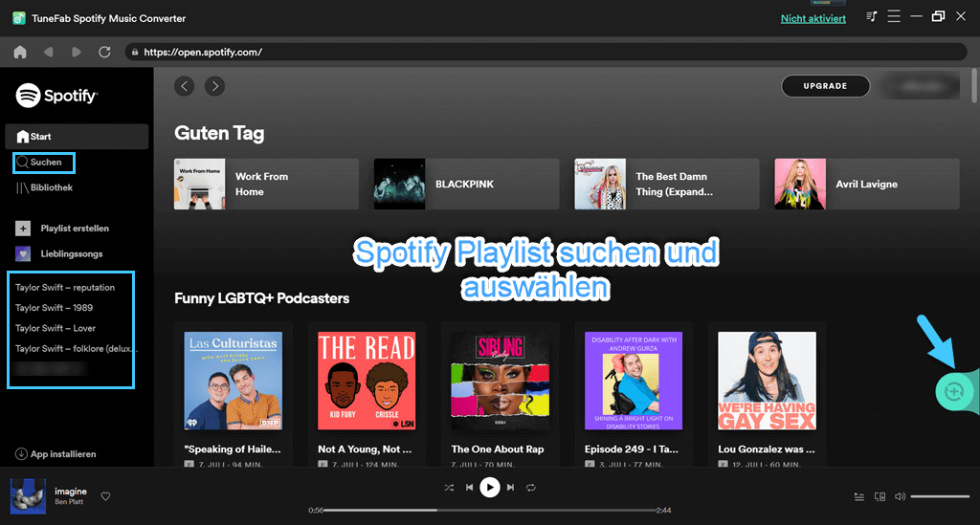This screenshot has width=980, height=525.
Task: Open The Best Damn Thing card
Action: (x=667, y=184)
